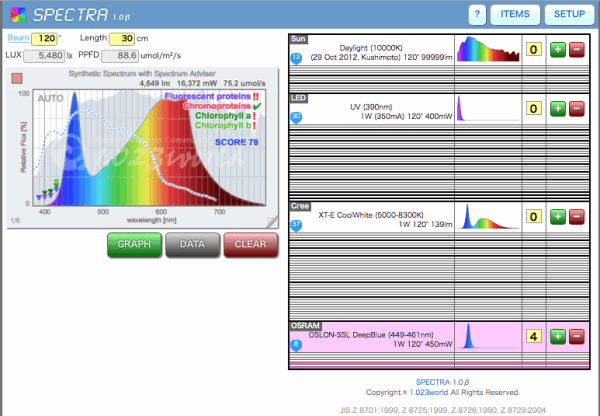
Task: Increase UV (390nm) quantity with plus
Action: coord(558,109)
